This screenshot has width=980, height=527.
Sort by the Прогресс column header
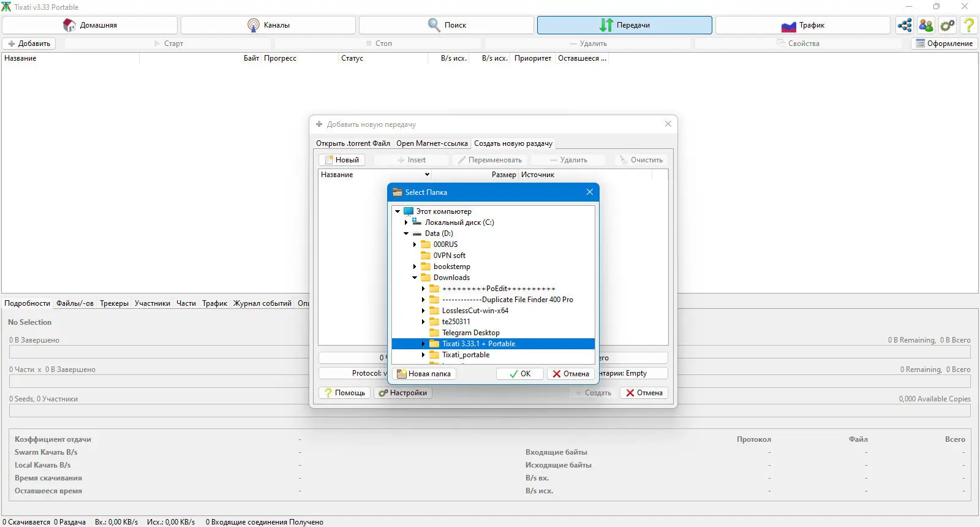tap(300, 58)
